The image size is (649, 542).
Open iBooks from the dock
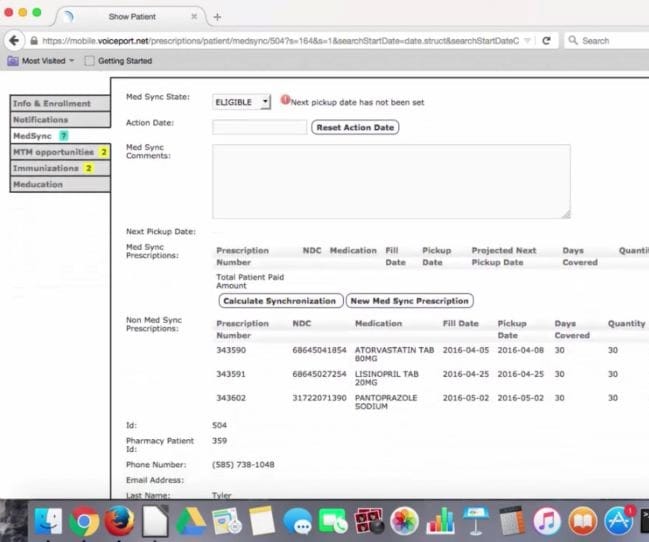tap(583, 521)
